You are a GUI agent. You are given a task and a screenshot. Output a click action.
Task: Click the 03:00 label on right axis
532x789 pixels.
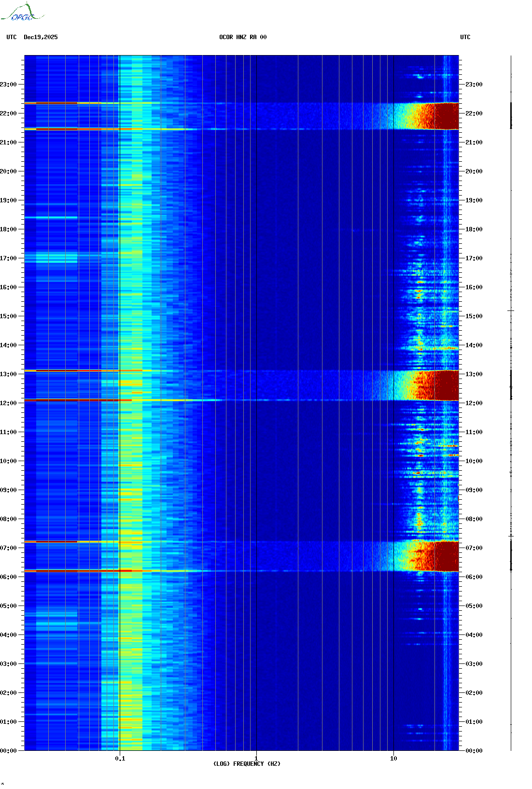(474, 664)
